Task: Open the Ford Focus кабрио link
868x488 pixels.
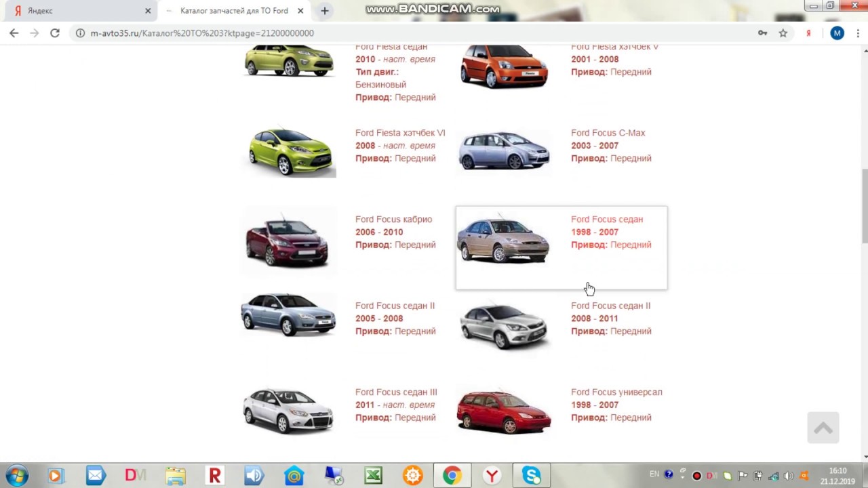Action: 393,219
